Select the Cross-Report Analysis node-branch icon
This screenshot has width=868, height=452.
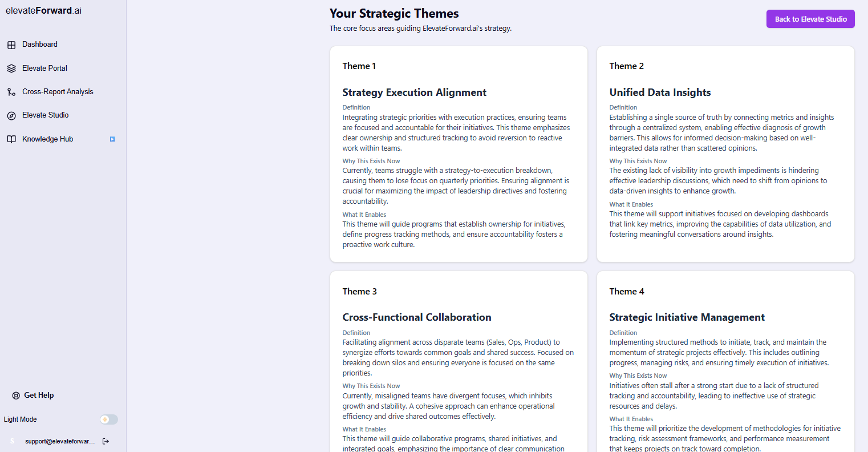[x=11, y=91]
